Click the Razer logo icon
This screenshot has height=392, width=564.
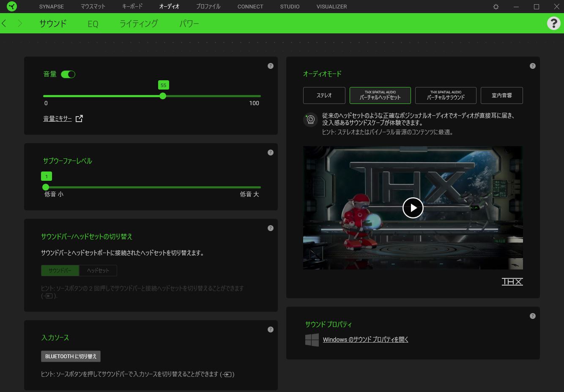12,6
